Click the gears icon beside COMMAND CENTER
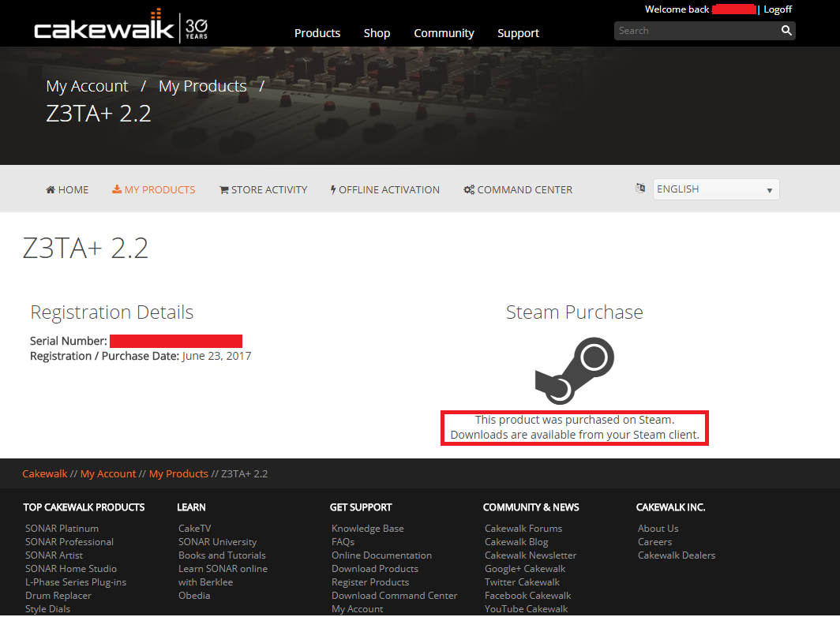840x617 pixels. 469,189
